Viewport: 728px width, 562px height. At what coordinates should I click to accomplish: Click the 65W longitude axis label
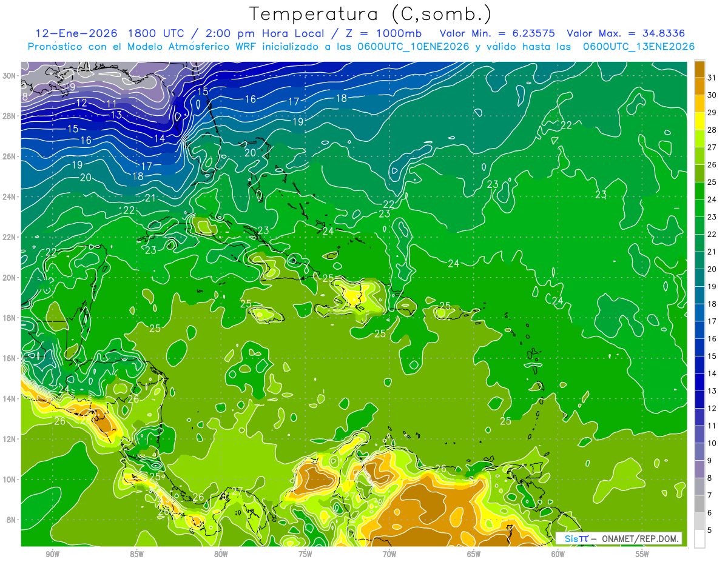coord(474,554)
